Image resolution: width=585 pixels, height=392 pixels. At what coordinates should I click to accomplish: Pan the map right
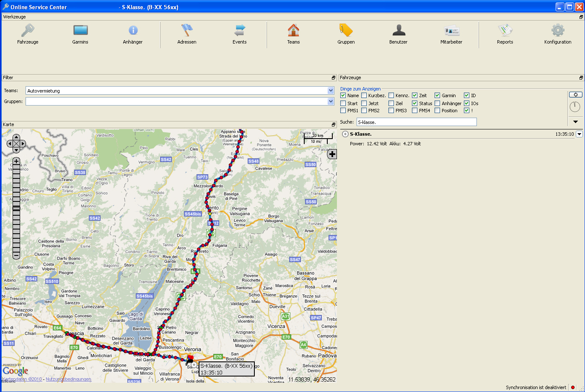coord(23,144)
